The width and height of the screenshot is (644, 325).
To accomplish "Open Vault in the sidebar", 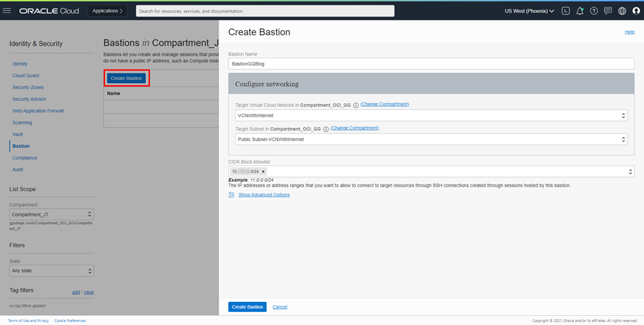I will coord(18,134).
